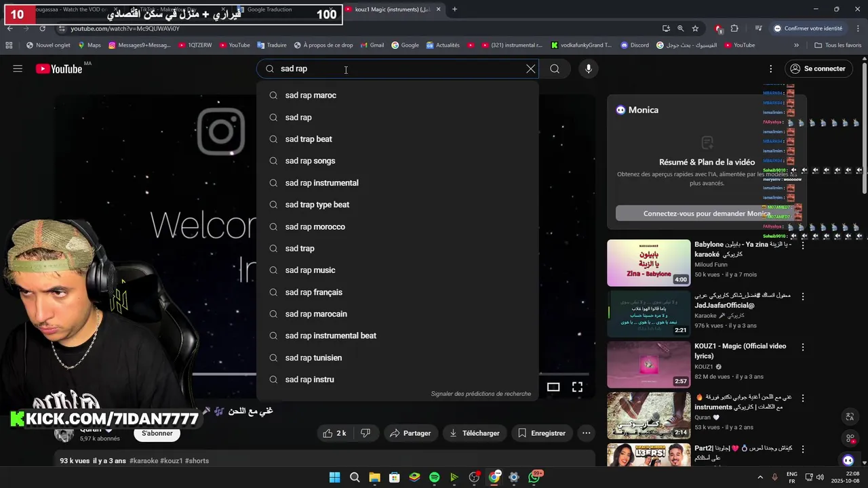868x488 pixels.
Task: Choose the 'sad rap music' suggestion
Action: (397, 270)
